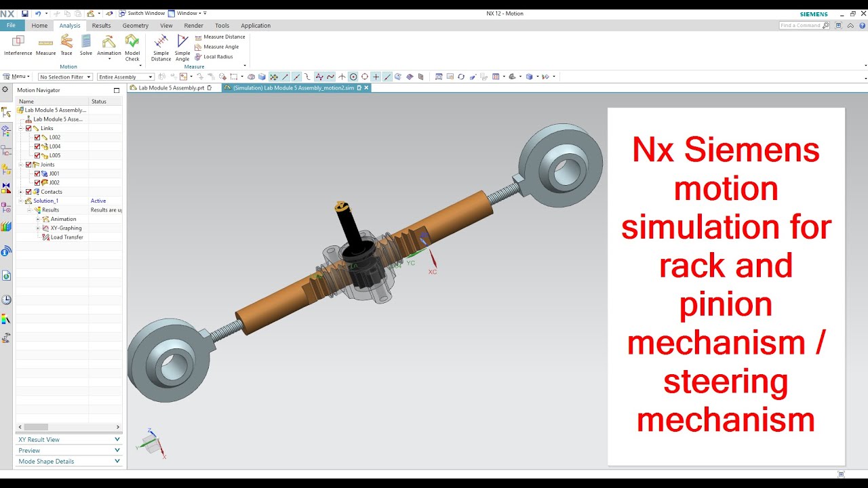Open the History clock sidebar icon
This screenshot has height=488, width=868.
[6, 300]
